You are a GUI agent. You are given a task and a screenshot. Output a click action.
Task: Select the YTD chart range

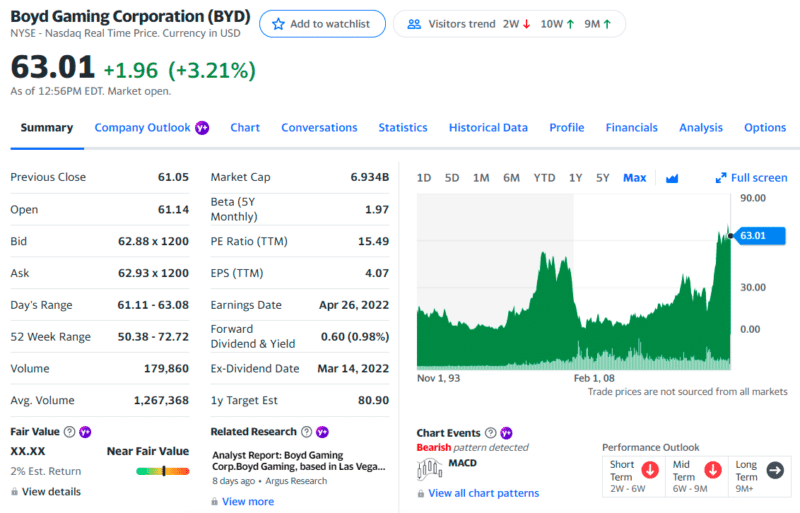coord(544,178)
